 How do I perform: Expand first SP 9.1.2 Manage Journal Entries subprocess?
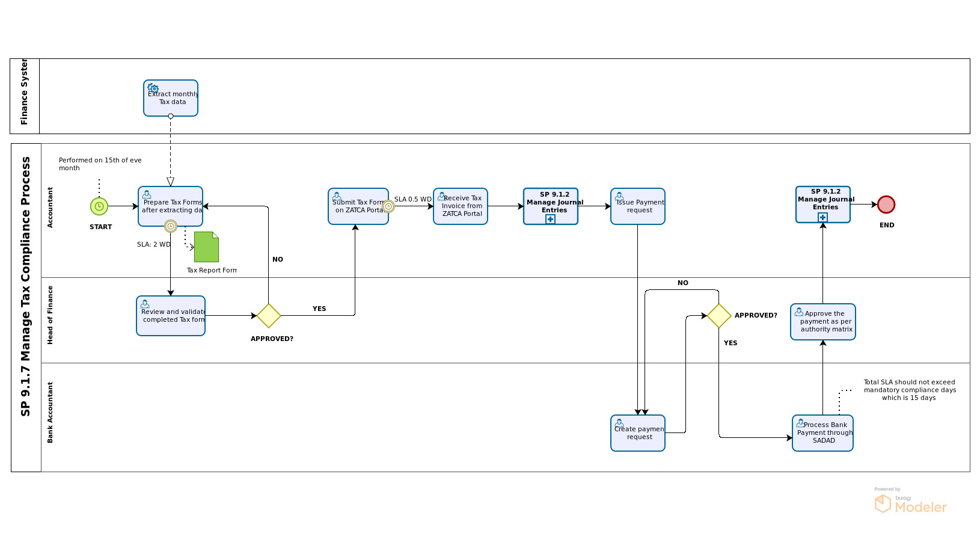tap(550, 220)
